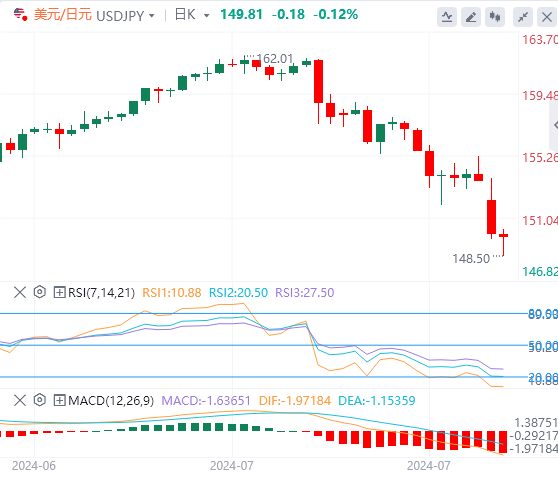Click the RSI3:27.50 value
The width and height of the screenshot is (558, 478).
tap(305, 293)
